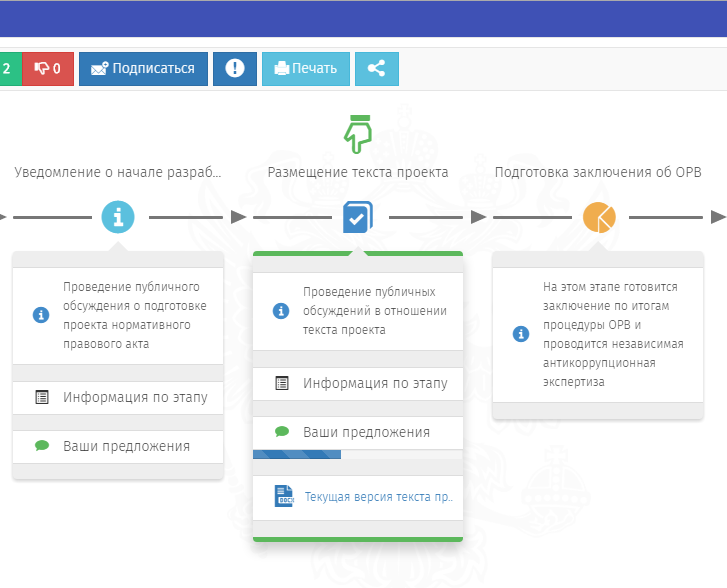
Task: Click the exclamation mark report button
Action: [x=235, y=69]
